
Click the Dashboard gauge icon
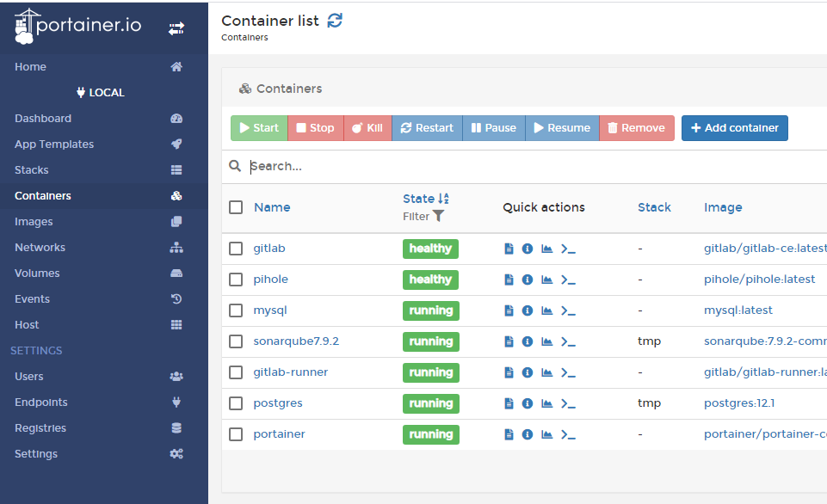[176, 119]
